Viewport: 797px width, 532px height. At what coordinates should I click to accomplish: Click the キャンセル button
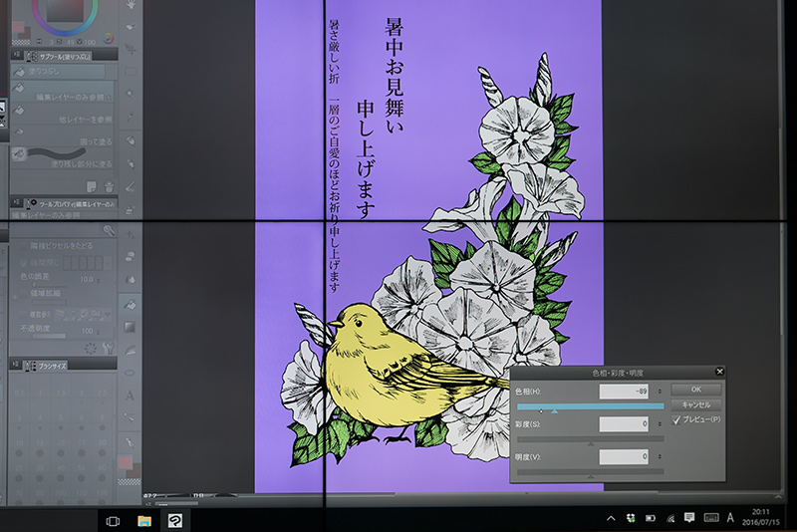pos(695,404)
